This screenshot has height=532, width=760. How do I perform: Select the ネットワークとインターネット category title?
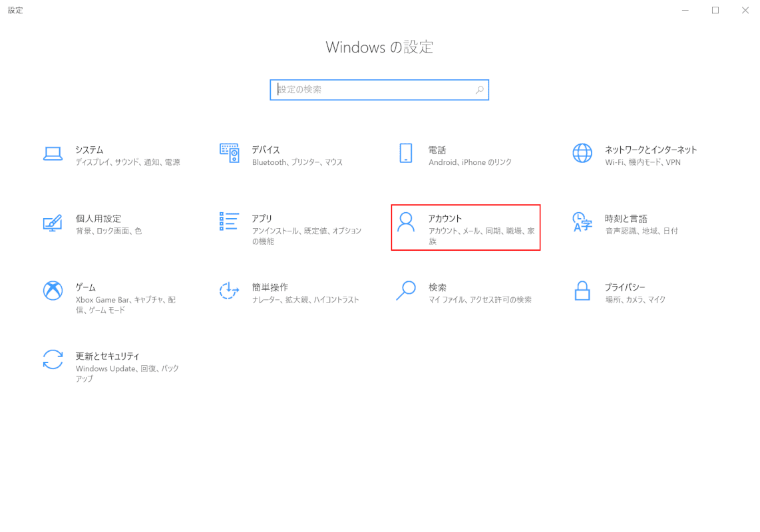pyautogui.click(x=651, y=150)
